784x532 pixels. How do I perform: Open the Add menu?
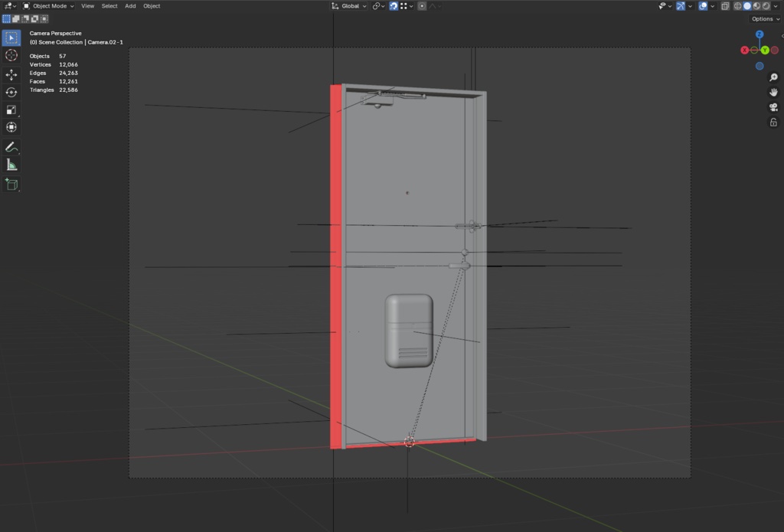coord(130,6)
